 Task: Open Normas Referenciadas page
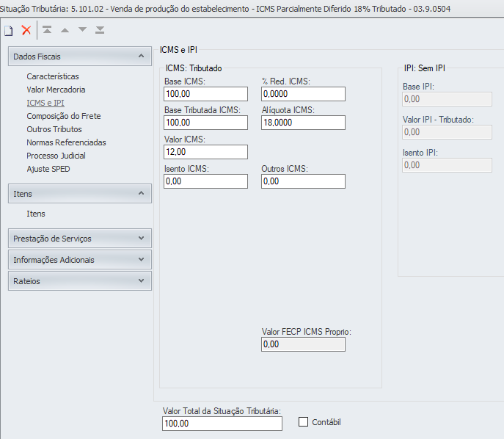(x=66, y=142)
